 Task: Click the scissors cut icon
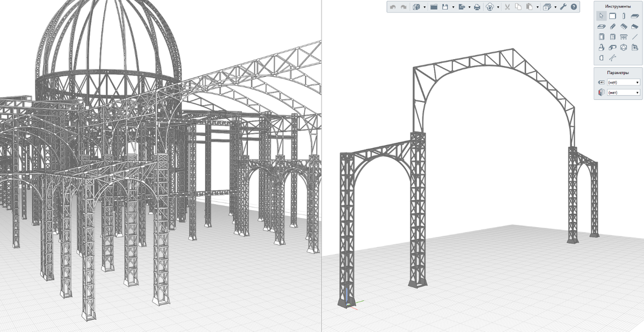tap(507, 7)
